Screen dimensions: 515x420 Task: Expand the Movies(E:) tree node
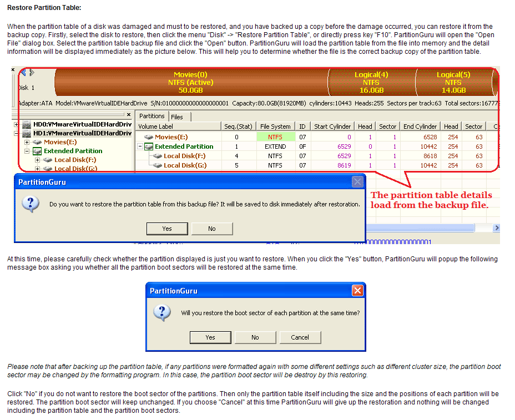(27, 142)
